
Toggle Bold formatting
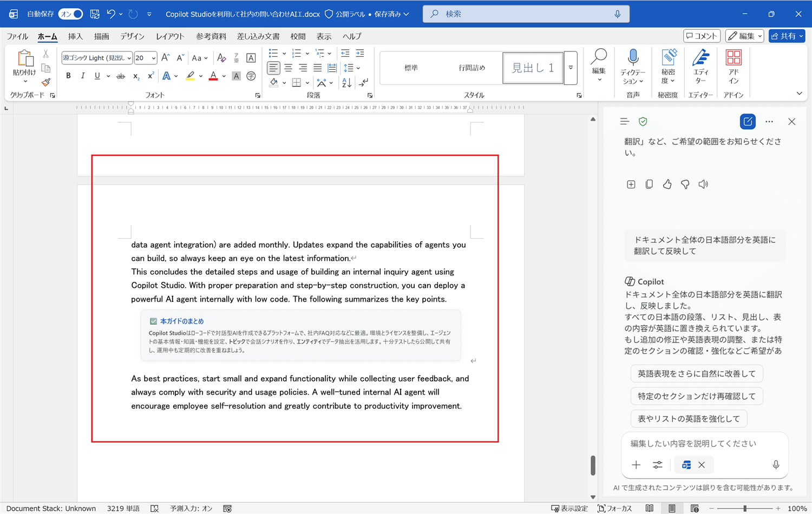pyautogui.click(x=68, y=76)
